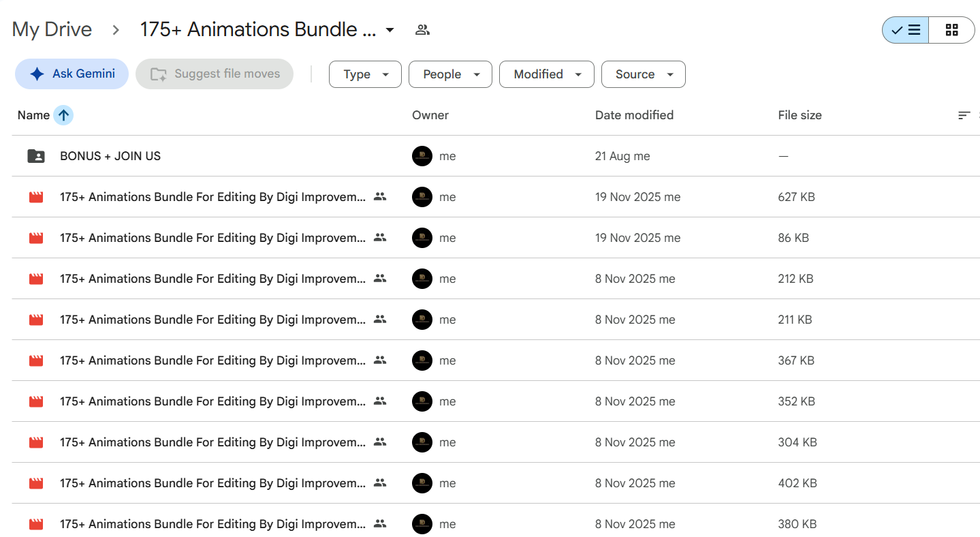
Task: Switch to grid layout view
Action: [x=952, y=30]
